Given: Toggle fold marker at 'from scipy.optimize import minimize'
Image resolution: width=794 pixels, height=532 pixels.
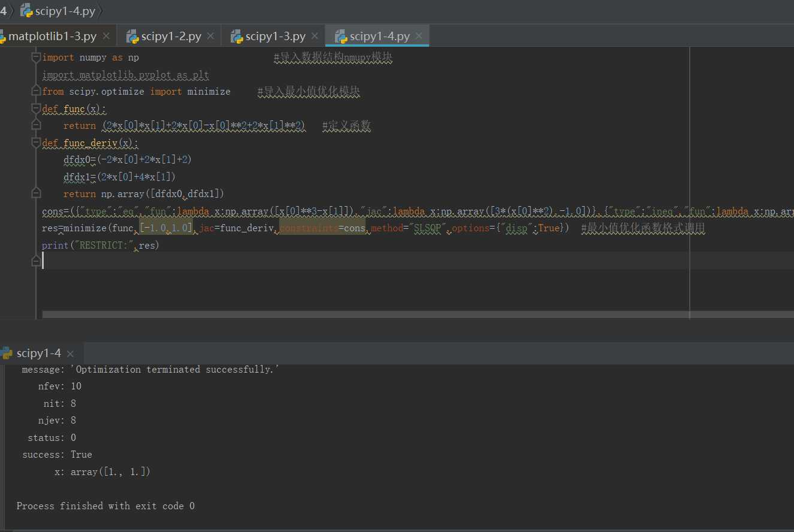Looking at the screenshot, I should pyautogui.click(x=35, y=91).
